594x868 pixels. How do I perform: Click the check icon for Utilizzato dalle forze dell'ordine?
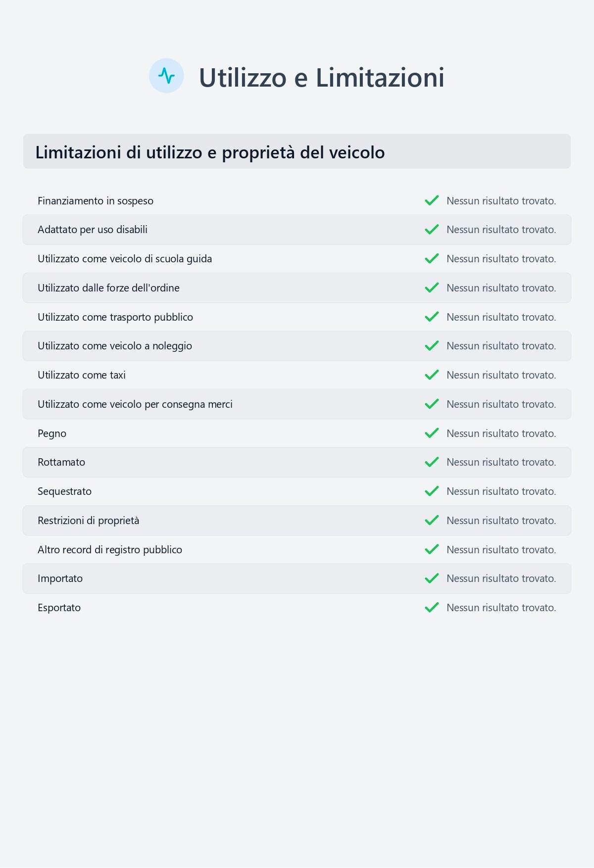(x=432, y=288)
